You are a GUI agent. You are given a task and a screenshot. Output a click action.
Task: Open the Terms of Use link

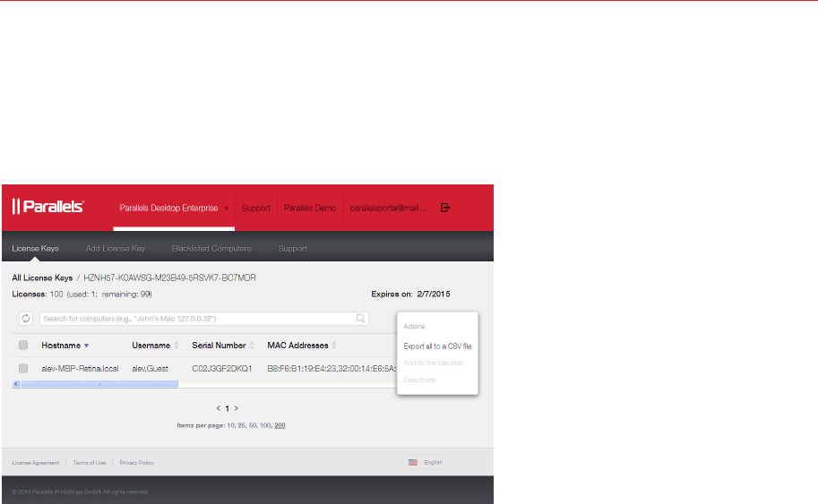point(90,463)
